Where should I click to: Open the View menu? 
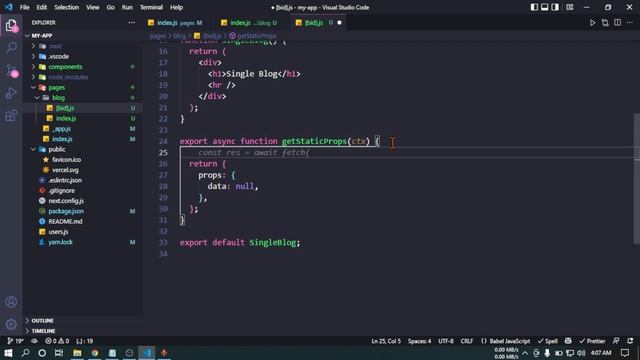coord(93,7)
